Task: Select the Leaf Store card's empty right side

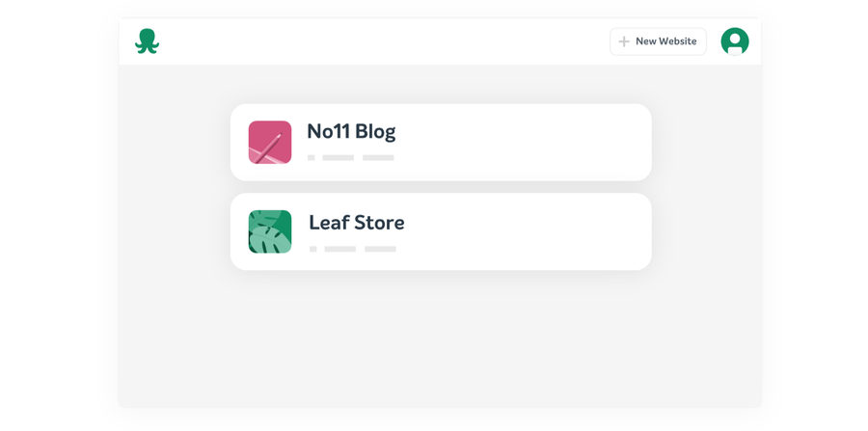Action: pos(526,231)
